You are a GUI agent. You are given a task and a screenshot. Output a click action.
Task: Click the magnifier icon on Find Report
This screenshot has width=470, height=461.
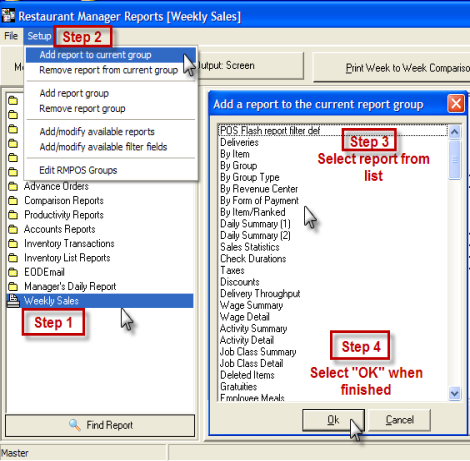click(x=75, y=425)
